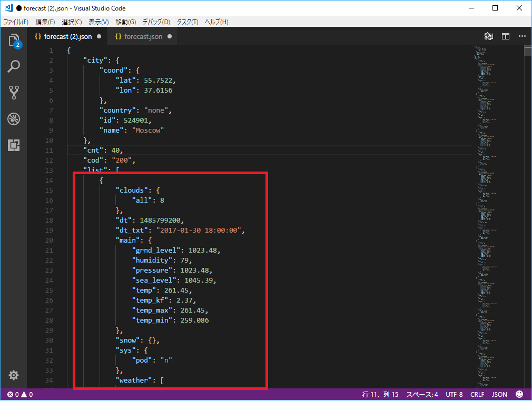Image resolution: width=532 pixels, height=401 pixels.
Task: Click the open changes icon in editor toolbar
Action: coord(489,36)
